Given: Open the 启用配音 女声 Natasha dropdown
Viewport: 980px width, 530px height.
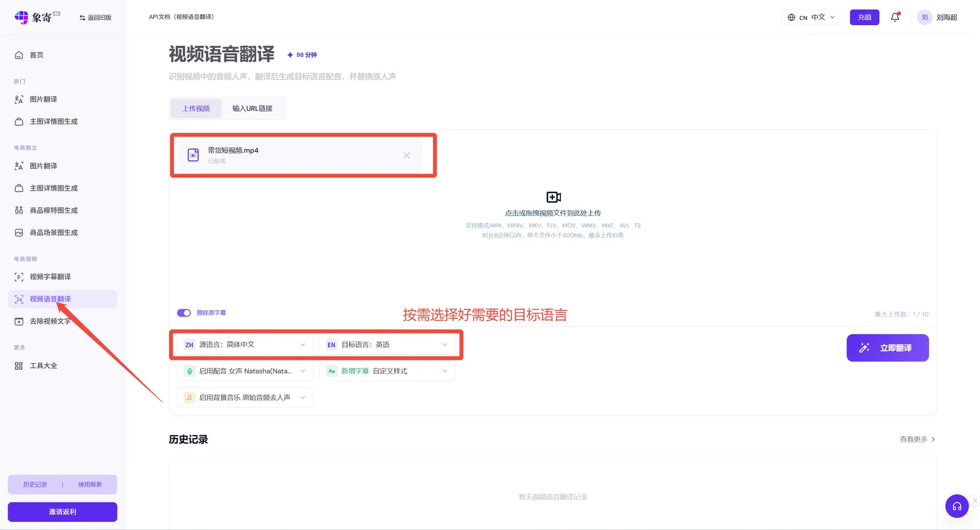Looking at the screenshot, I should (245, 371).
